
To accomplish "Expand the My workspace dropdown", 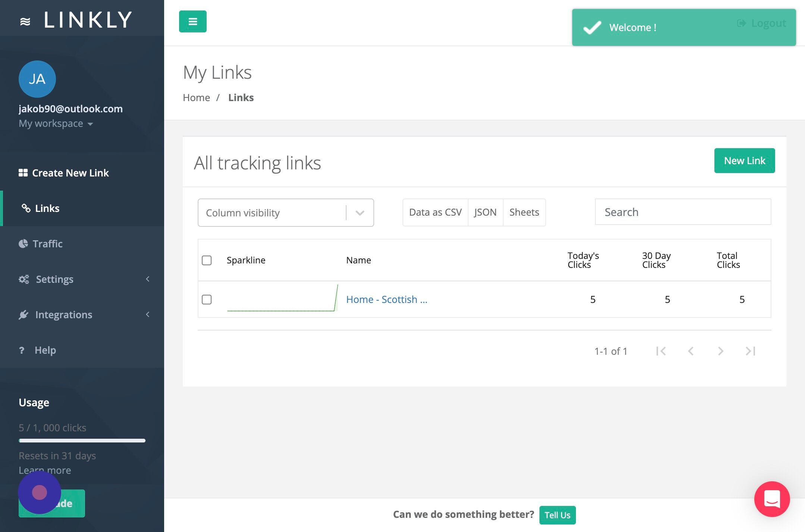I will (x=56, y=123).
